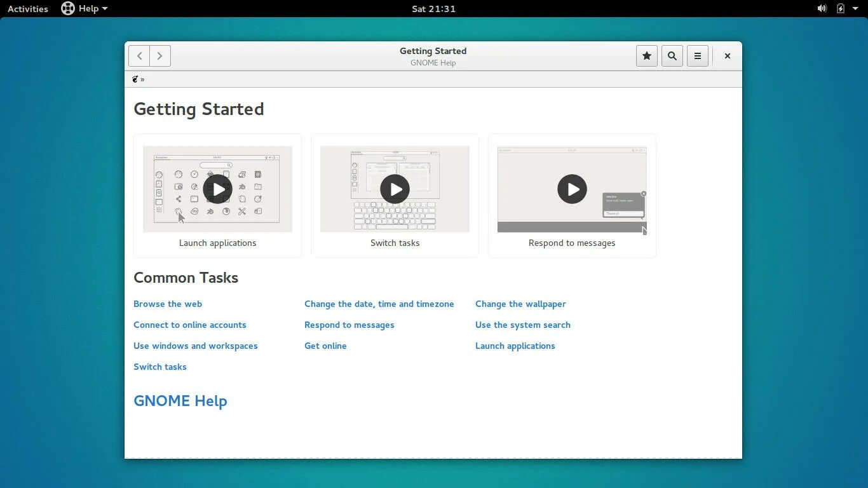Viewport: 868px width, 488px height.
Task: Open bookmarks with the star icon
Action: [647, 56]
